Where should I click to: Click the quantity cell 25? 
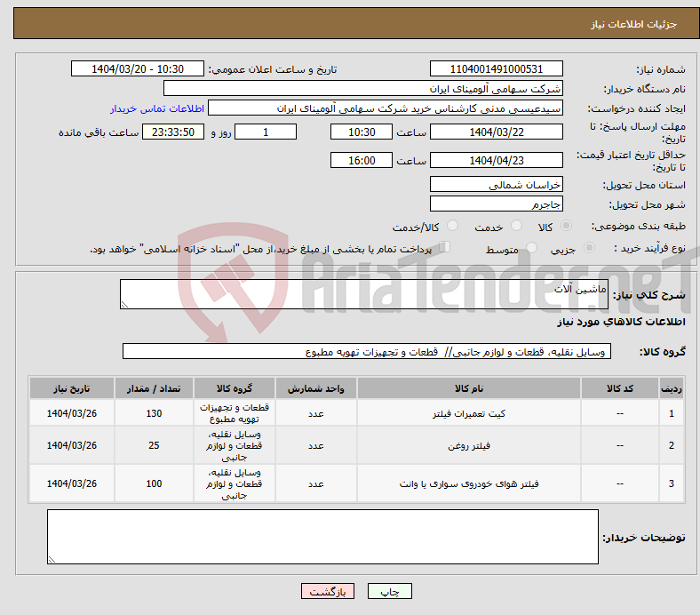coord(154,445)
